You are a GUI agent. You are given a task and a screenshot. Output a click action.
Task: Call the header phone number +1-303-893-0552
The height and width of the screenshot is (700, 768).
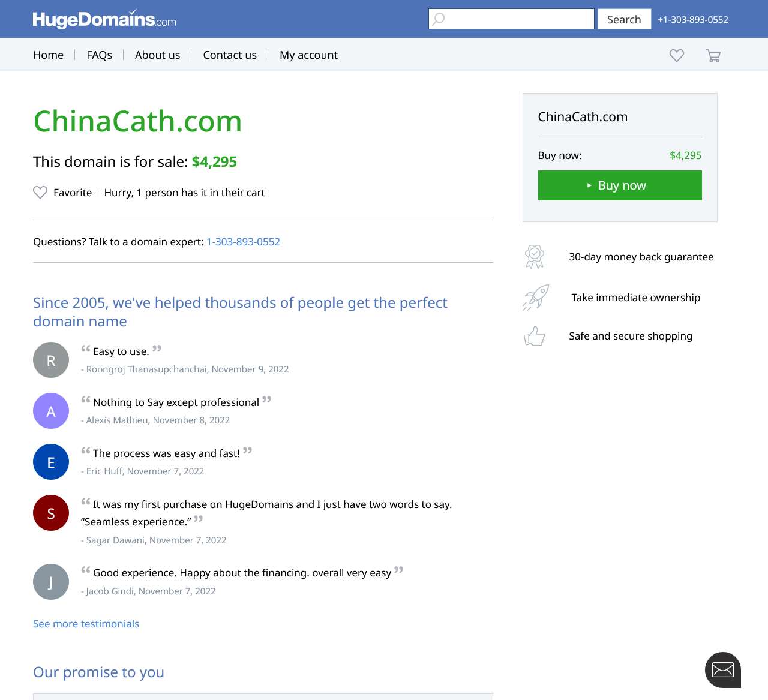coord(693,19)
